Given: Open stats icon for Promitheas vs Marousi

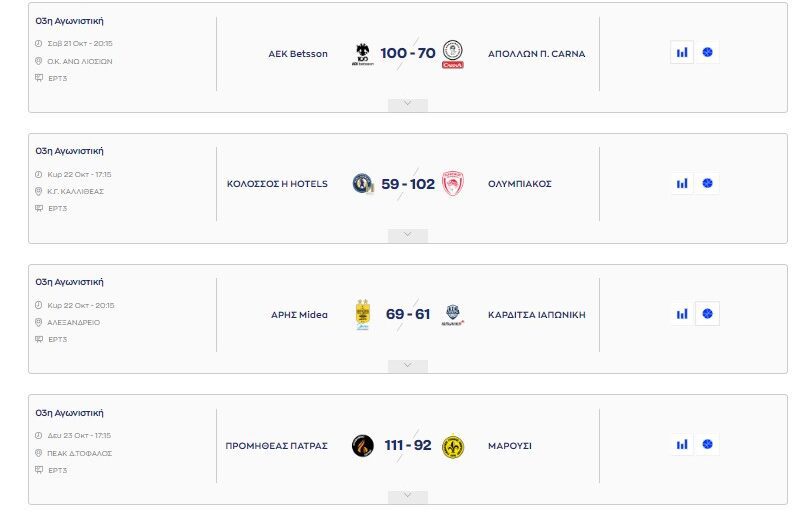Looking at the screenshot, I should (682, 445).
